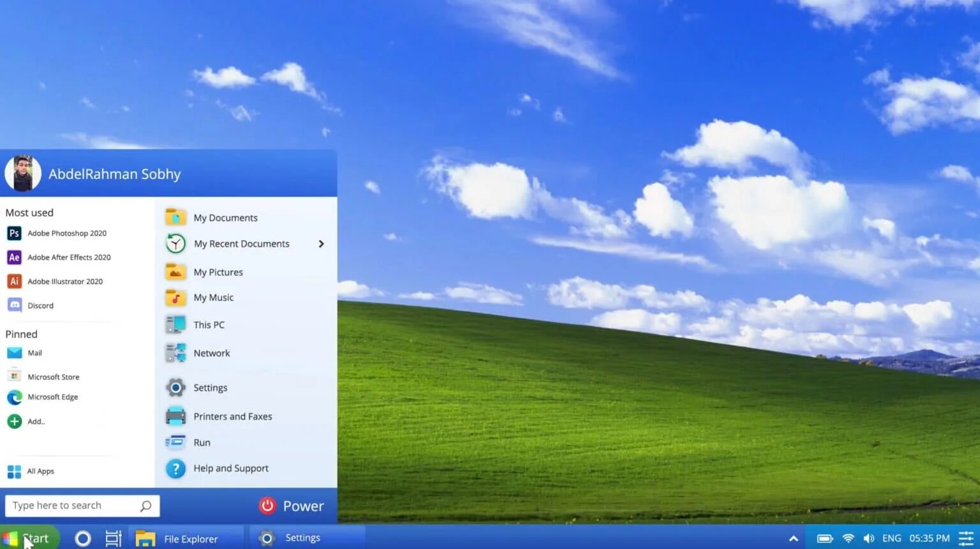Select Help and Support
Viewport: 980px width, 549px height.
pos(230,468)
